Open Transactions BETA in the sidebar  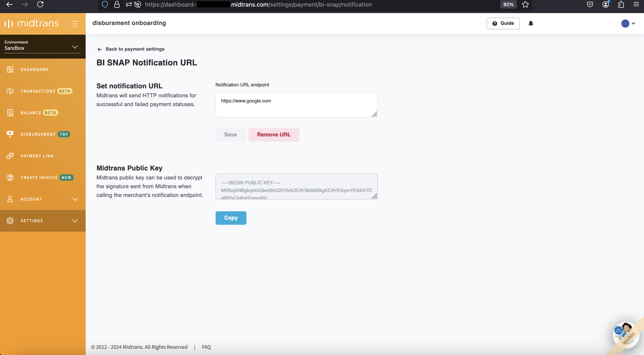pyautogui.click(x=43, y=91)
